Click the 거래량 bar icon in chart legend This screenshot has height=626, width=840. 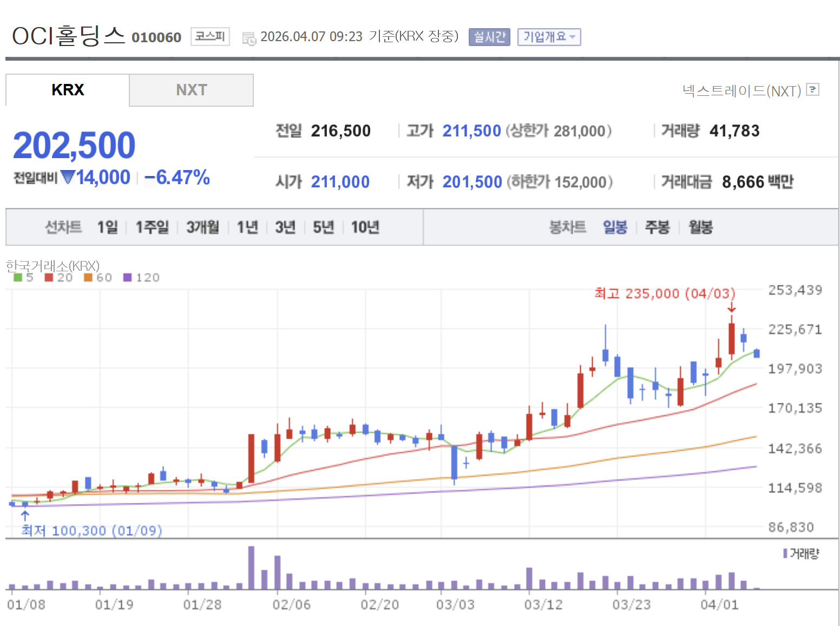[x=786, y=554]
